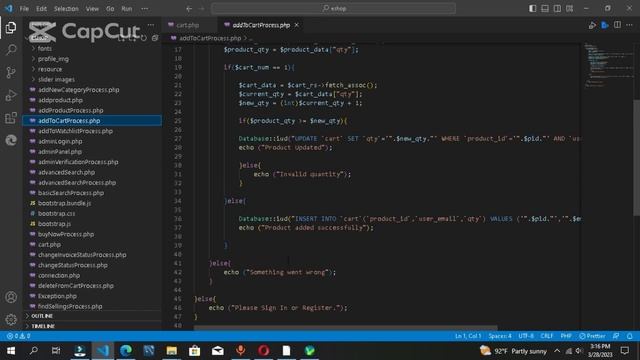Open cart.php in file explorer
640x360 pixels.
(x=49, y=244)
